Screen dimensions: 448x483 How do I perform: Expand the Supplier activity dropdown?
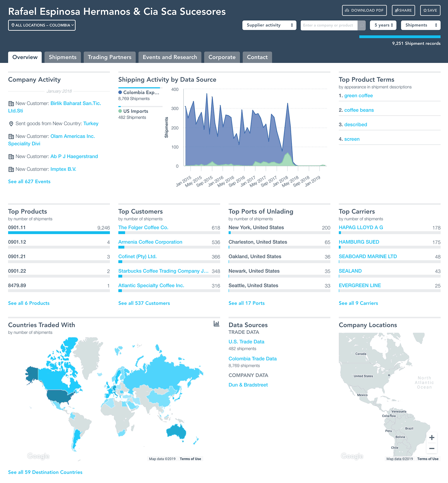pyautogui.click(x=269, y=25)
